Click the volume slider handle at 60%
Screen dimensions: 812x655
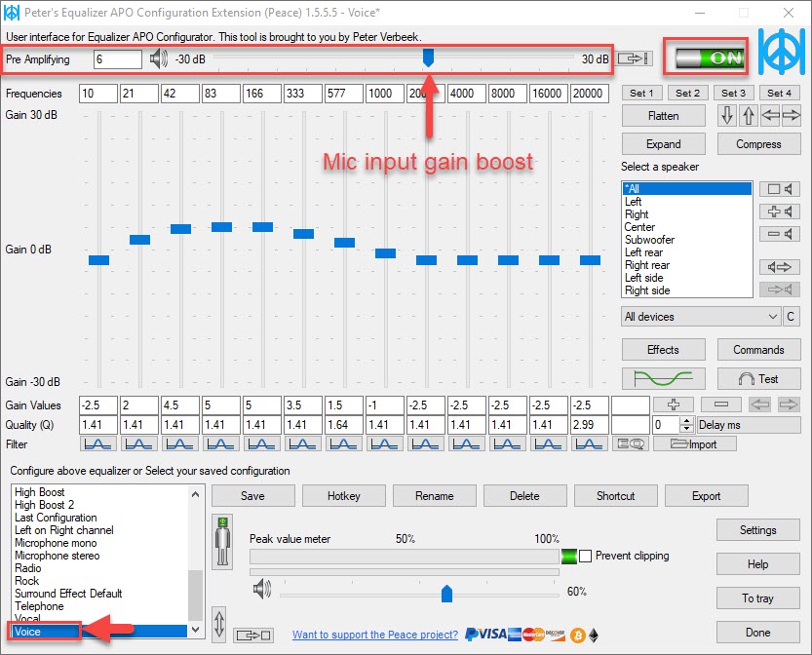pyautogui.click(x=446, y=594)
